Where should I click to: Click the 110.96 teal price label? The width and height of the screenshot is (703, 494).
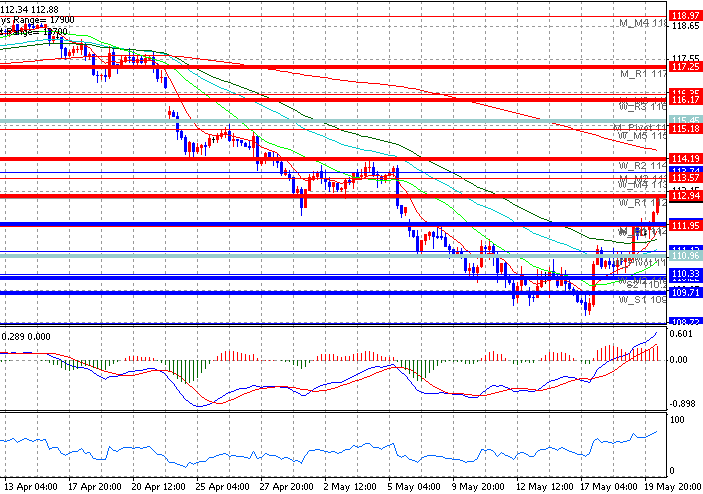coord(685,256)
